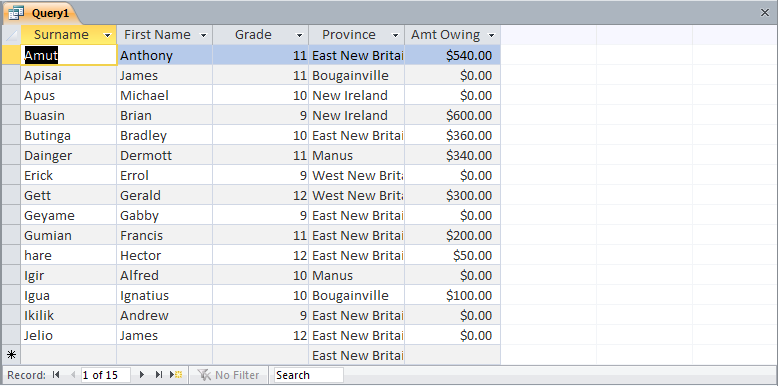Click the $50.00 amount cell
This screenshot has height=386, width=778.
tap(453, 256)
